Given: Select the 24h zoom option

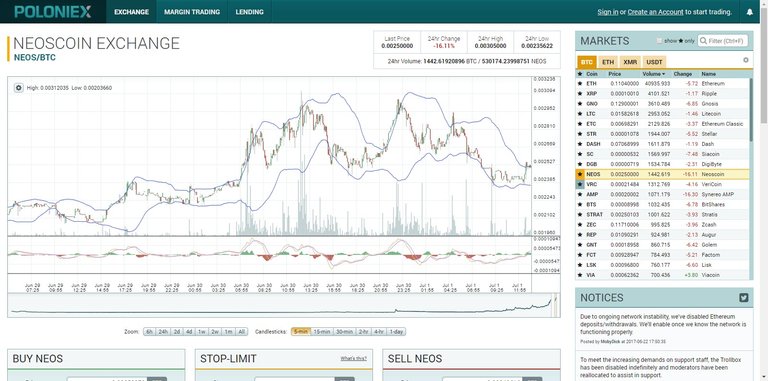Looking at the screenshot, I should point(163,332).
